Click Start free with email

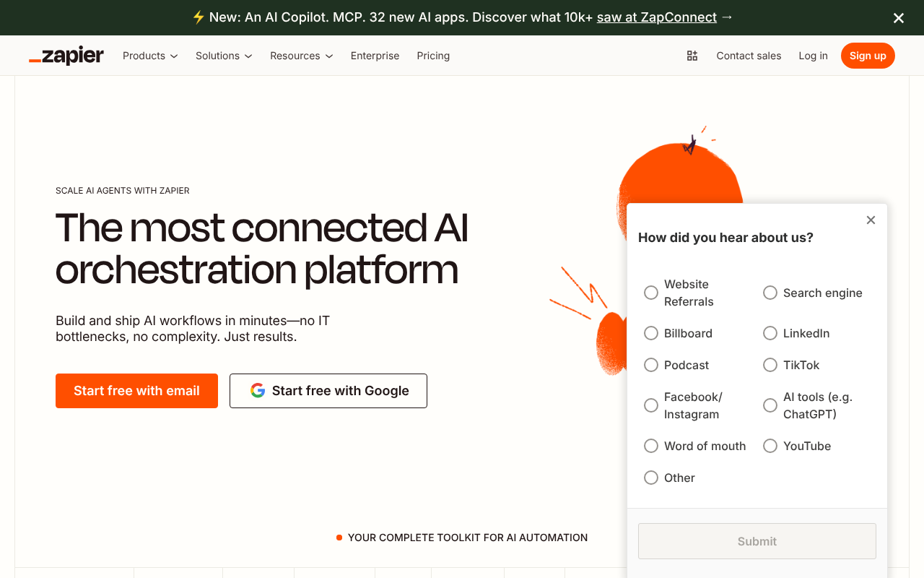[136, 391]
